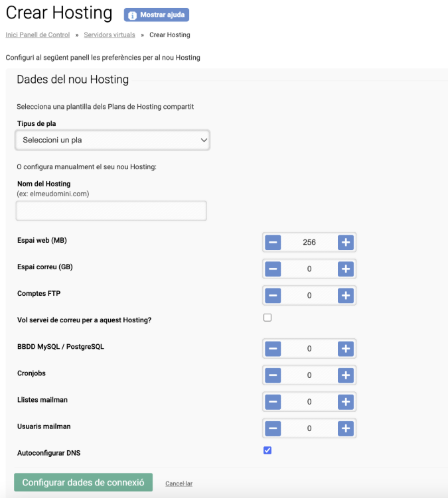This screenshot has width=448, height=498.
Task: Decrease Cronjobs with minus button
Action: pos(273,375)
